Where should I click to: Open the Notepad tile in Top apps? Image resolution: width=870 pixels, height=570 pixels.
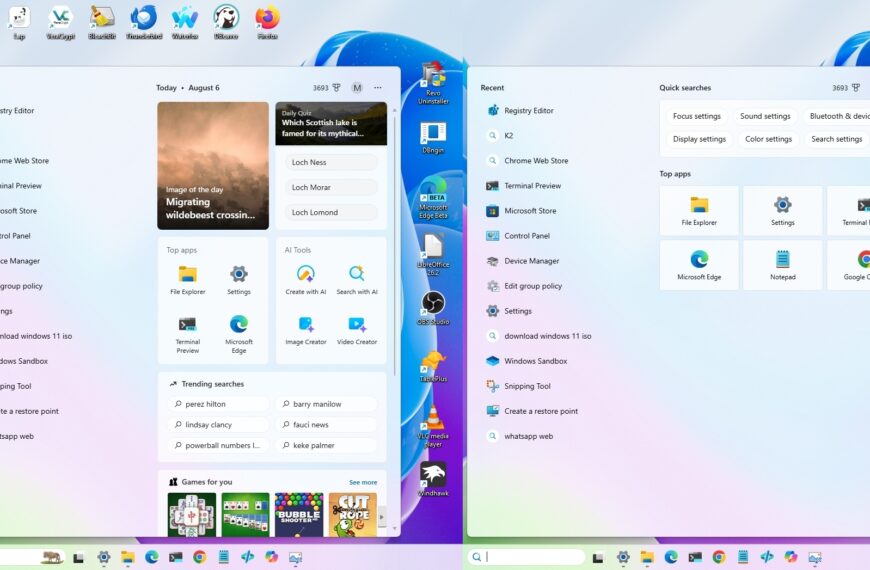pos(782,265)
